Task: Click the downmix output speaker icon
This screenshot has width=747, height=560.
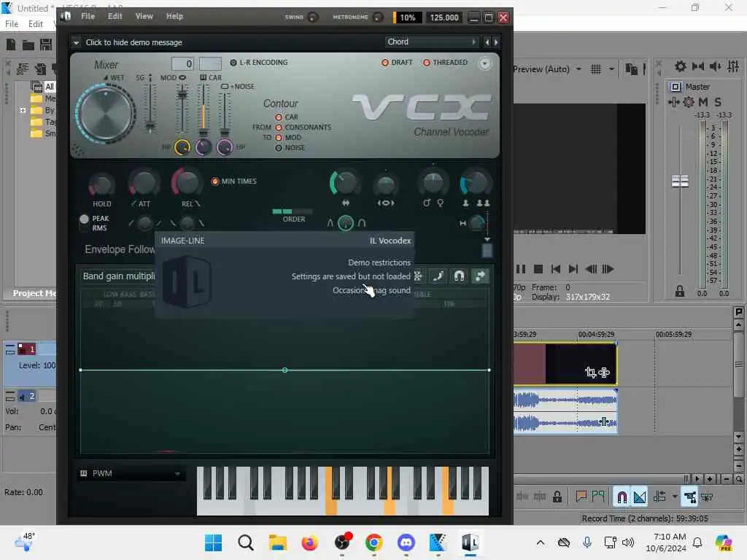Action: point(716,66)
